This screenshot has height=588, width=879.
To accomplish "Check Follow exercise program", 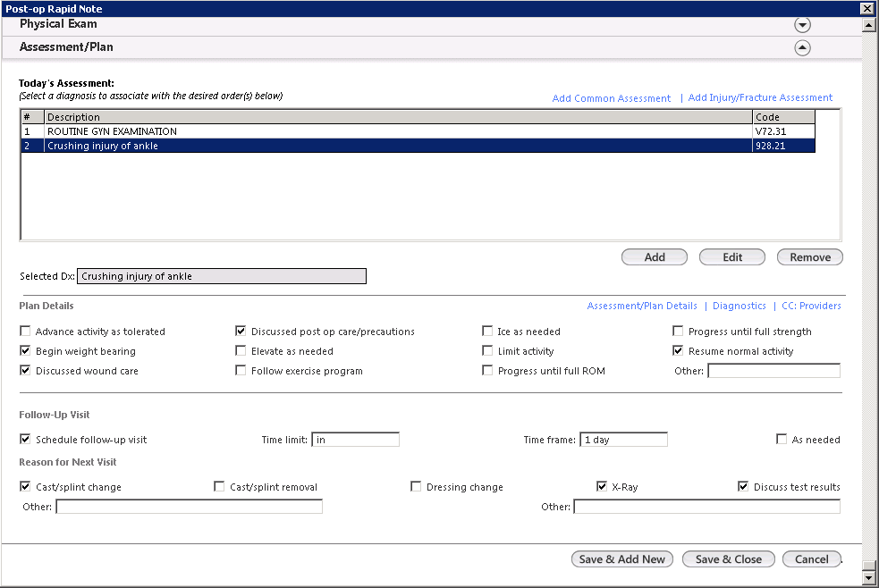I will click(x=241, y=370).
